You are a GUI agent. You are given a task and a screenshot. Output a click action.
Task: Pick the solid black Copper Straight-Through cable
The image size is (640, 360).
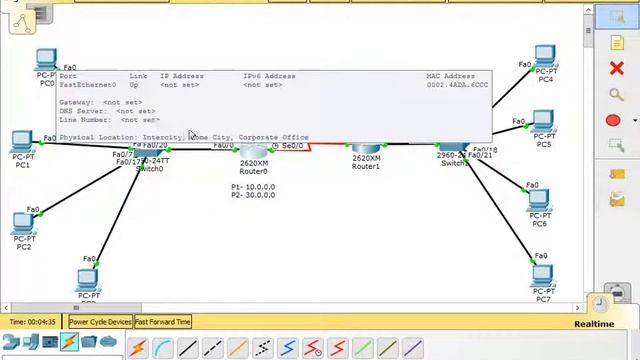188,348
